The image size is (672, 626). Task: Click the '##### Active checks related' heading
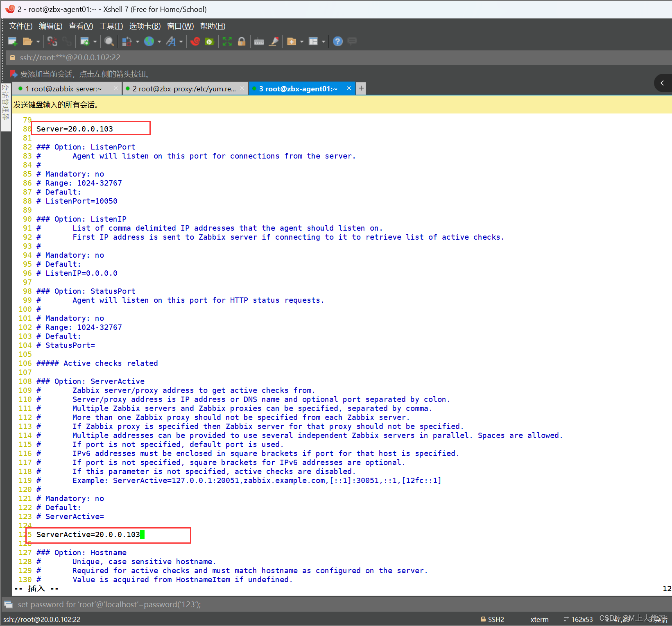coord(97,363)
